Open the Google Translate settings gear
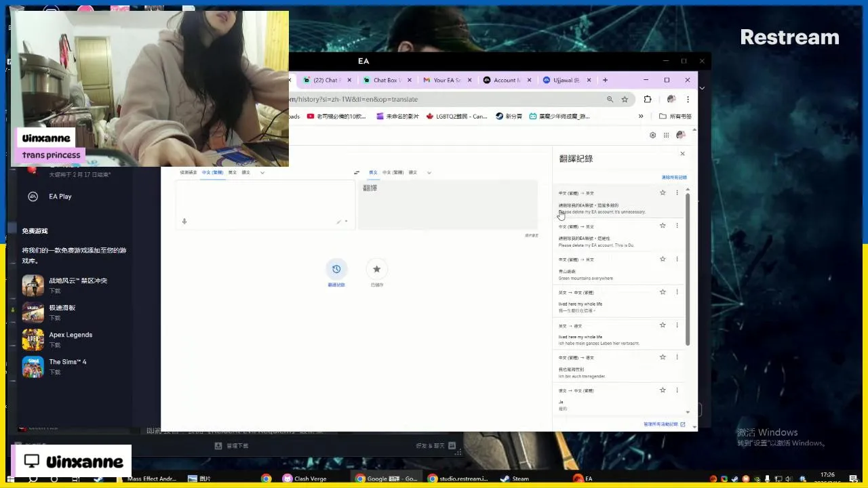This screenshot has height=488, width=868. tap(653, 135)
